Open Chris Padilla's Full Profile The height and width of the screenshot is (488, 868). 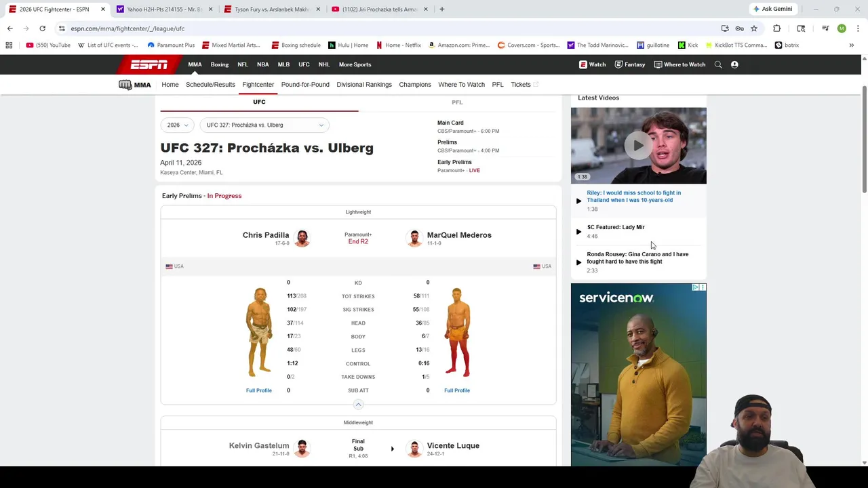pos(259,390)
